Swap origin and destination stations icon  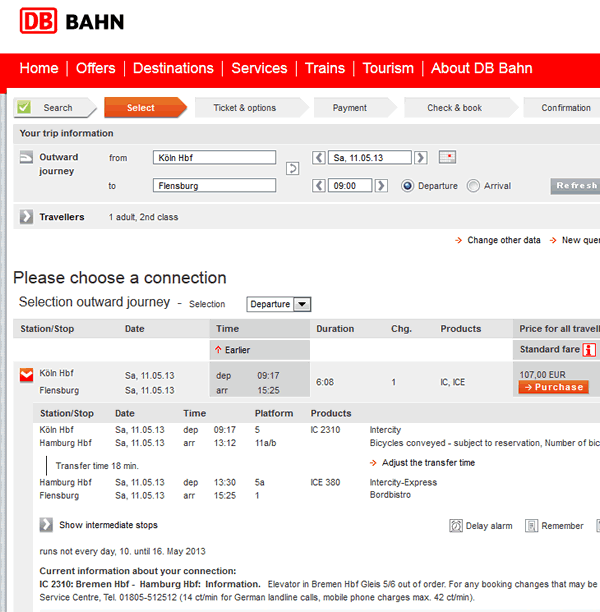(x=292, y=168)
